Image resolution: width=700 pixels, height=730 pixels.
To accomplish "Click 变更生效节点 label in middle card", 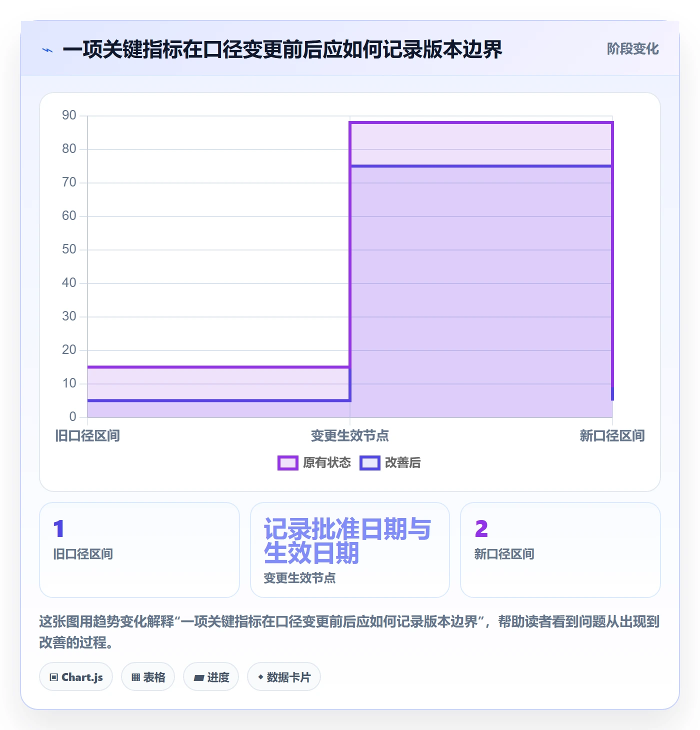I will [x=300, y=578].
